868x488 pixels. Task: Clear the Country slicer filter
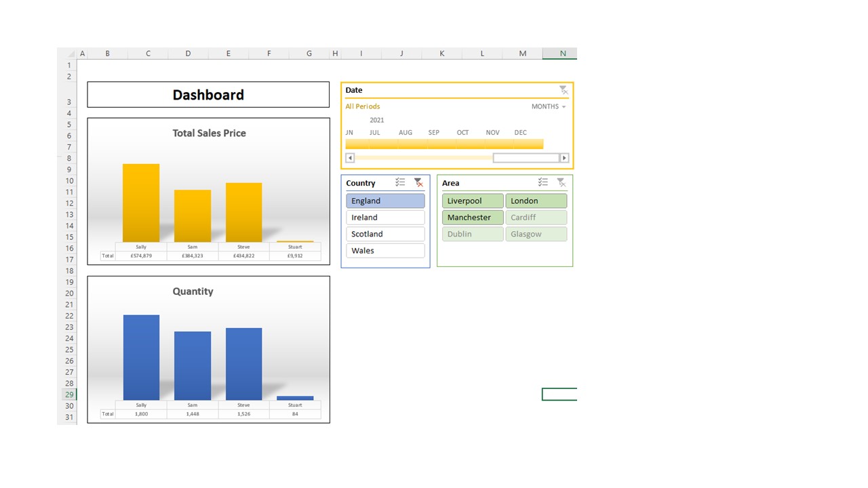click(x=418, y=182)
